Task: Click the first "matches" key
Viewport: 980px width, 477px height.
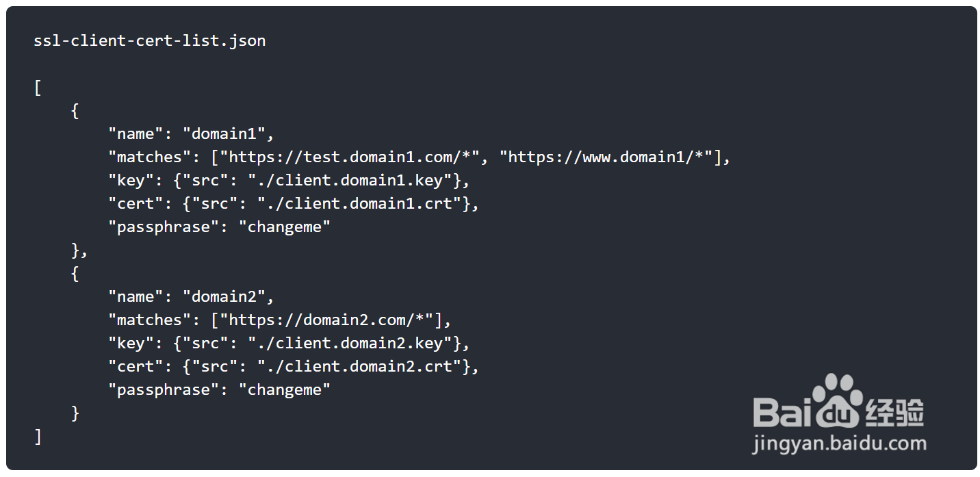Action: (144, 157)
